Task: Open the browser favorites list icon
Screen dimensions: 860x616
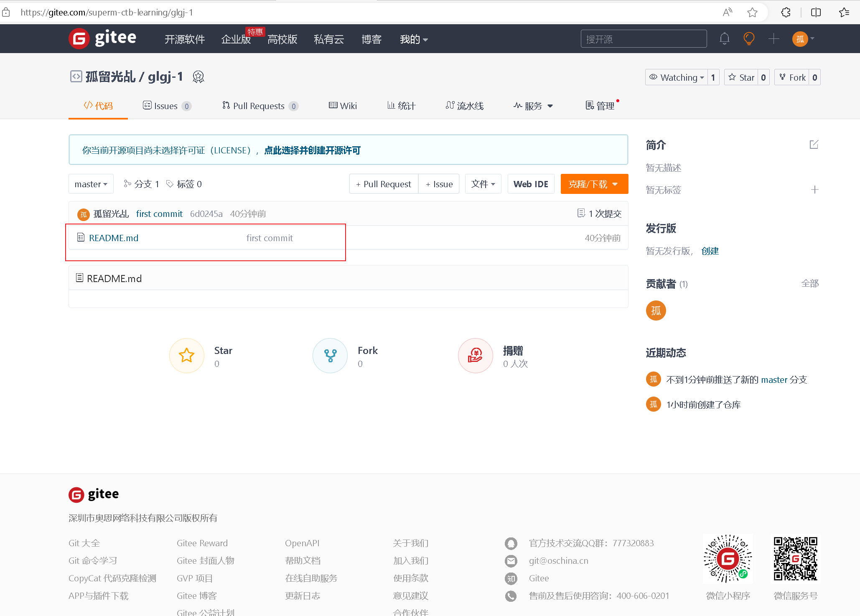Action: tap(844, 13)
